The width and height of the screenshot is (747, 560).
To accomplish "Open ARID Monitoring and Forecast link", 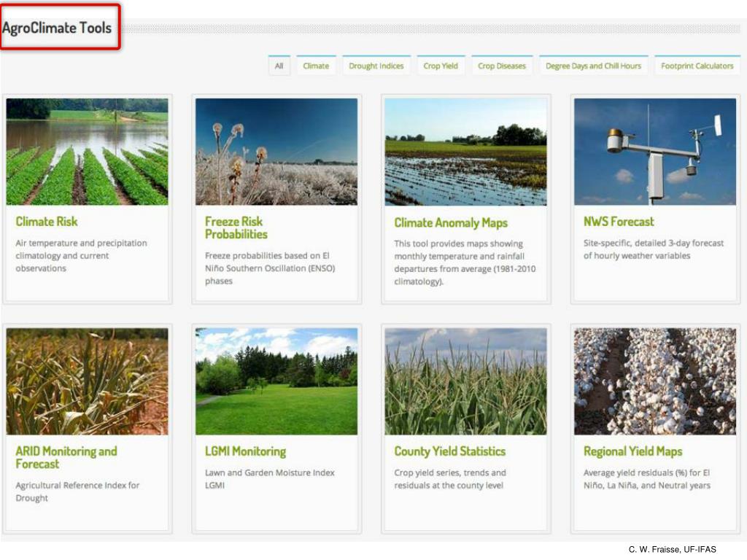I will 66,457.
